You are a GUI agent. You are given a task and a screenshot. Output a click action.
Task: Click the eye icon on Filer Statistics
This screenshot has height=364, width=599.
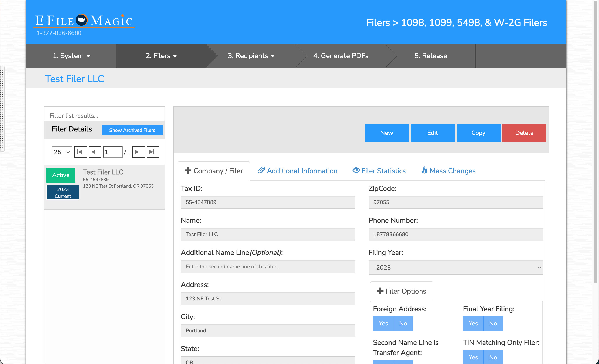pos(356,170)
